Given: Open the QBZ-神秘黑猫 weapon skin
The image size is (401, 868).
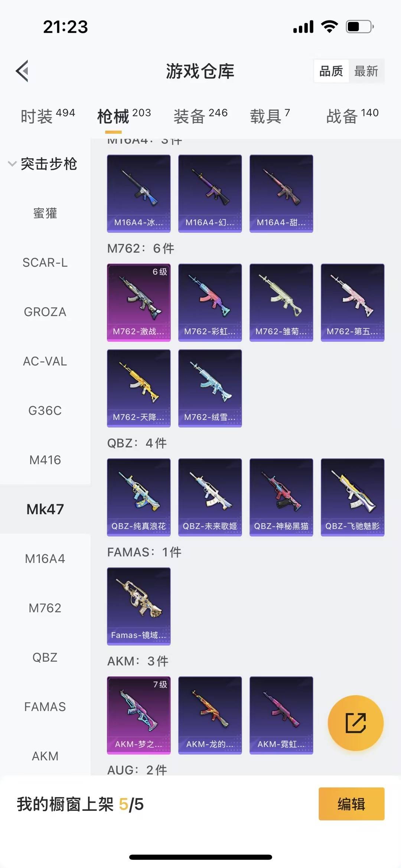Looking at the screenshot, I should tap(281, 497).
